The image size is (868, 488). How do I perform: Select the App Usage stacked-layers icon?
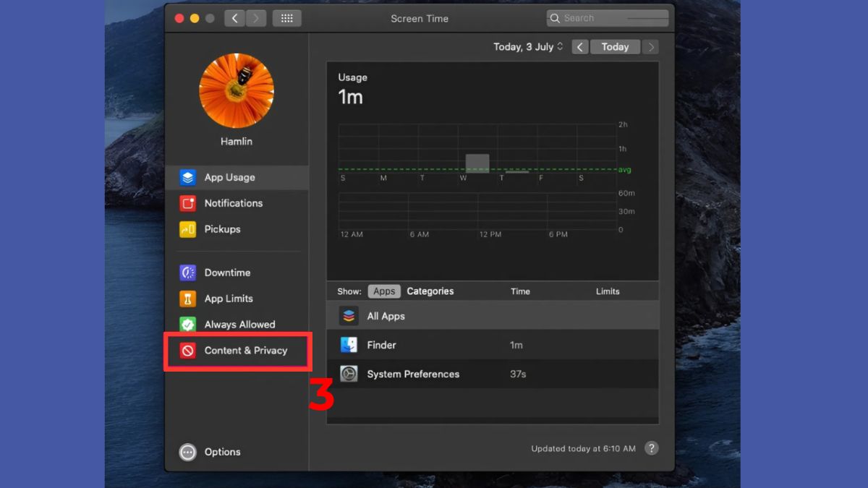[188, 177]
